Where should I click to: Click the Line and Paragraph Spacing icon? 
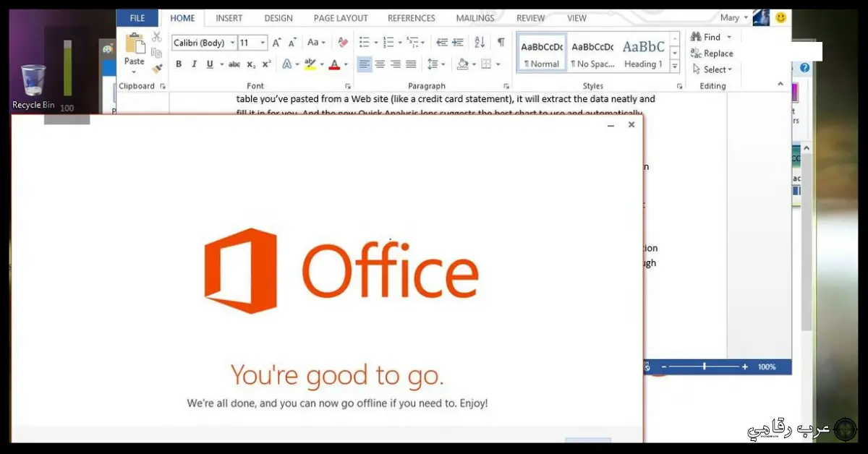click(433, 64)
